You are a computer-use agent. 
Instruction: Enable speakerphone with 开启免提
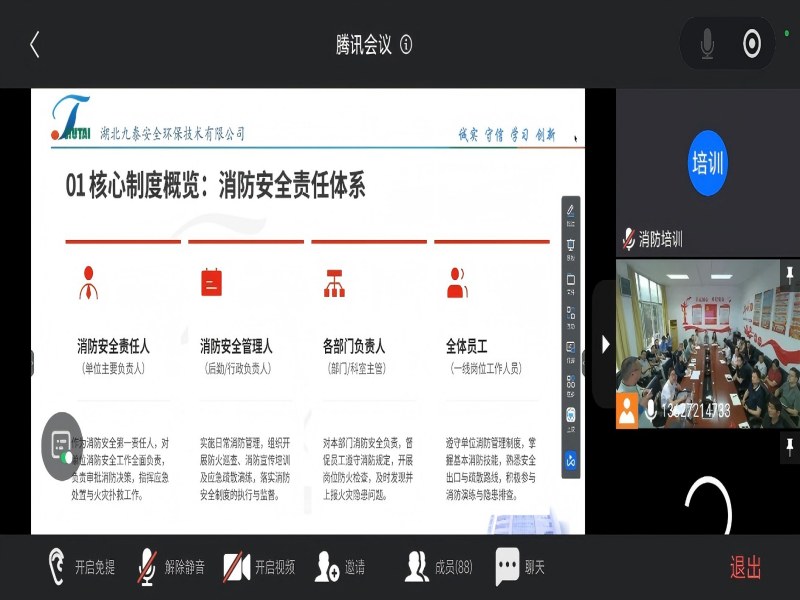pos(82,567)
